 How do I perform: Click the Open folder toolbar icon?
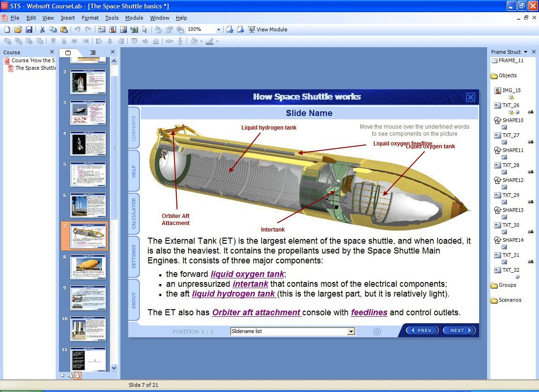[18, 29]
